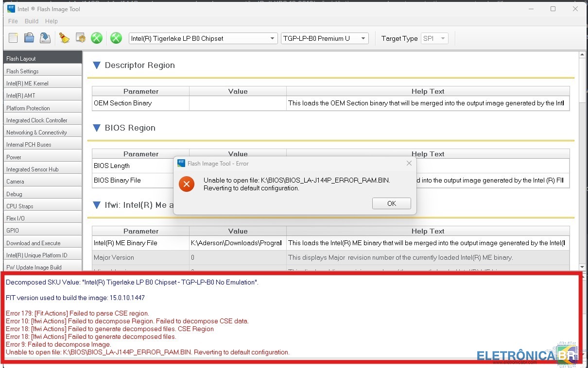Collapse the Descriptor Region section
This screenshot has width=588, height=368.
(97, 66)
